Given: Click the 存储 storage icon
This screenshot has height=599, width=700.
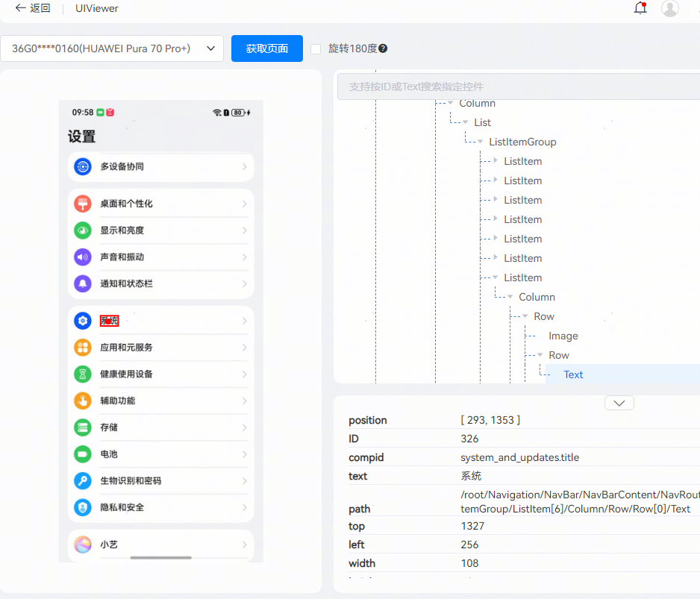Looking at the screenshot, I should tap(83, 427).
